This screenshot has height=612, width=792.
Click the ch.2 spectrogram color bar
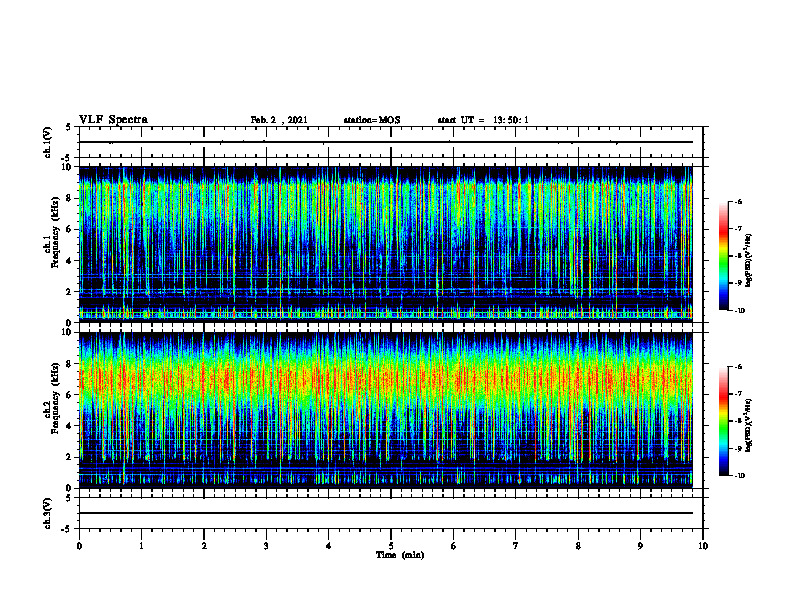(x=724, y=421)
